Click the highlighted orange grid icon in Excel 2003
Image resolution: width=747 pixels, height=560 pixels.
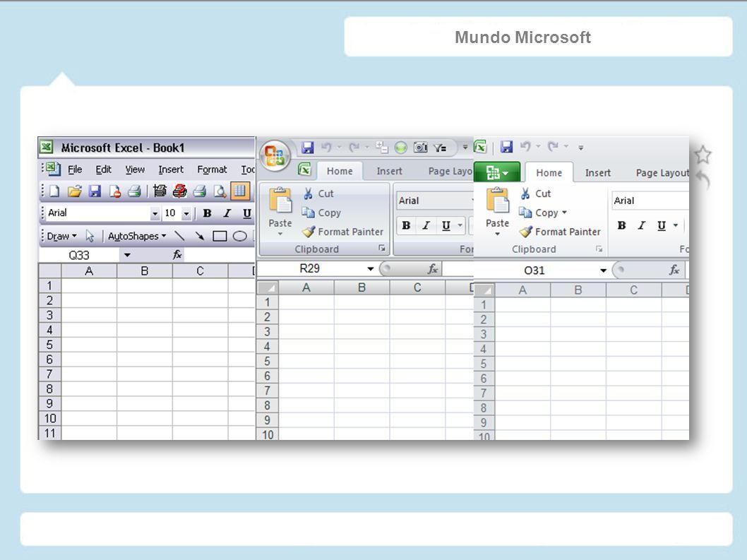tap(239, 191)
